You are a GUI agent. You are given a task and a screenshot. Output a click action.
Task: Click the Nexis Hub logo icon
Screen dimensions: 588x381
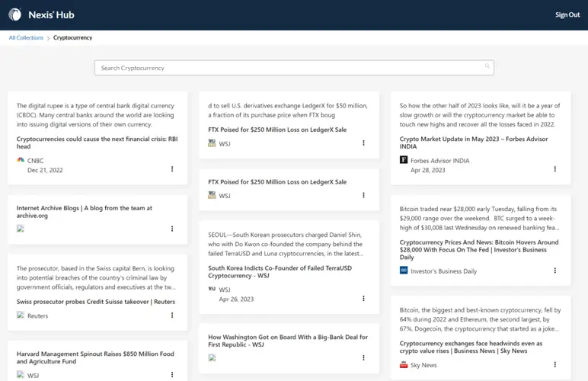15,14
